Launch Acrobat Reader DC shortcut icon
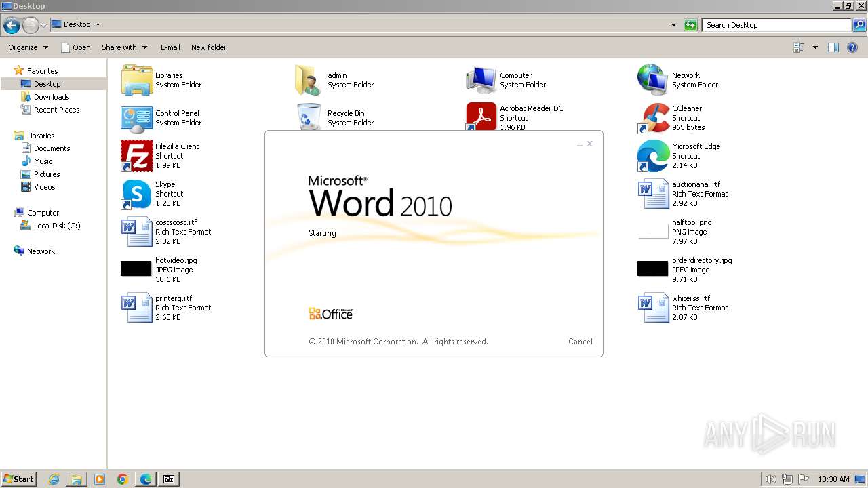Screen dimensions: 868x488 click(481, 117)
